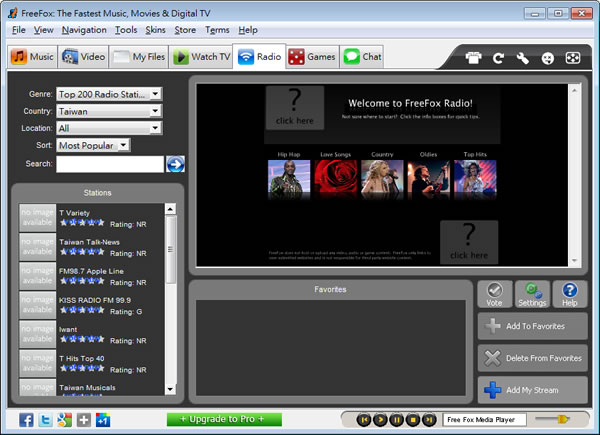Viewport: 600px width, 435px height.
Task: Skip to previous track
Action: pos(364,420)
